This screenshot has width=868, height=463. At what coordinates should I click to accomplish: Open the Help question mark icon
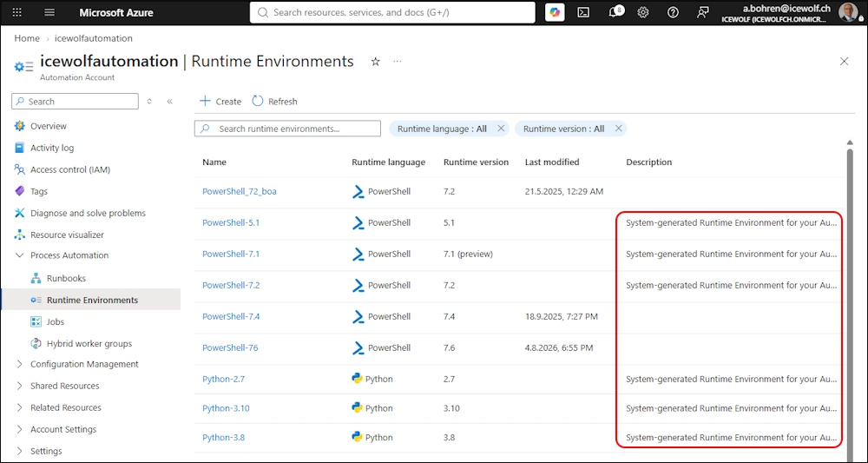673,12
